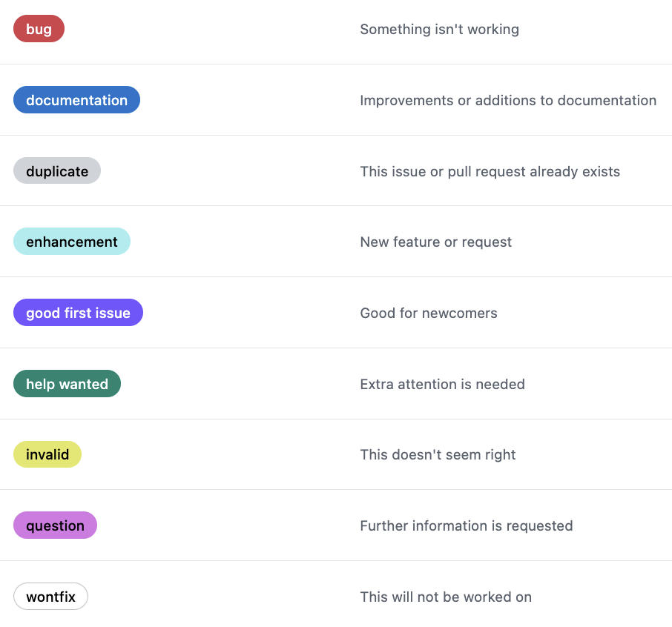Pick the violet-blue colored label swatch
This screenshot has width=672, height=627.
point(78,313)
